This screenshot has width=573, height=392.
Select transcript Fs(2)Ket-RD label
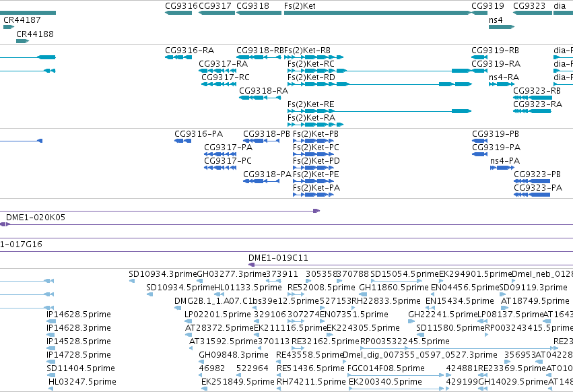point(311,77)
